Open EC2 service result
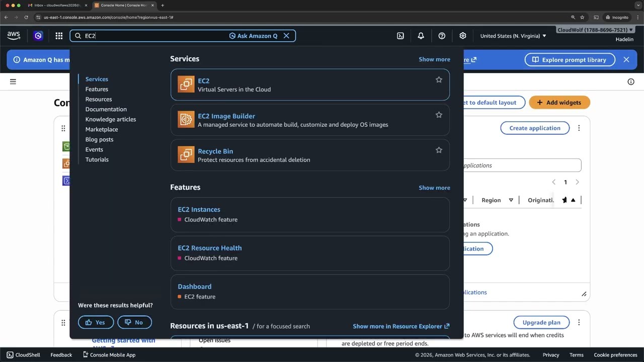644x362 pixels. [x=310, y=84]
